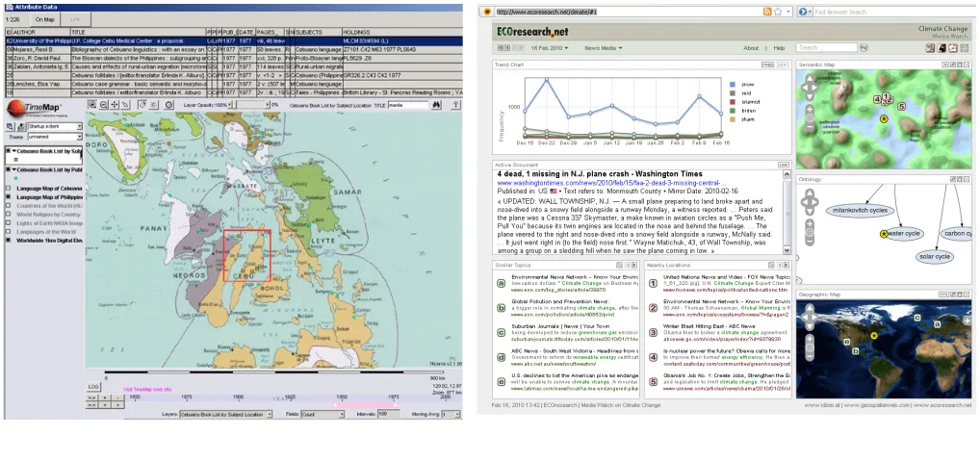Open the 16 Feb 2010 date dropdown
This screenshot has width=980, height=462.
click(x=550, y=48)
